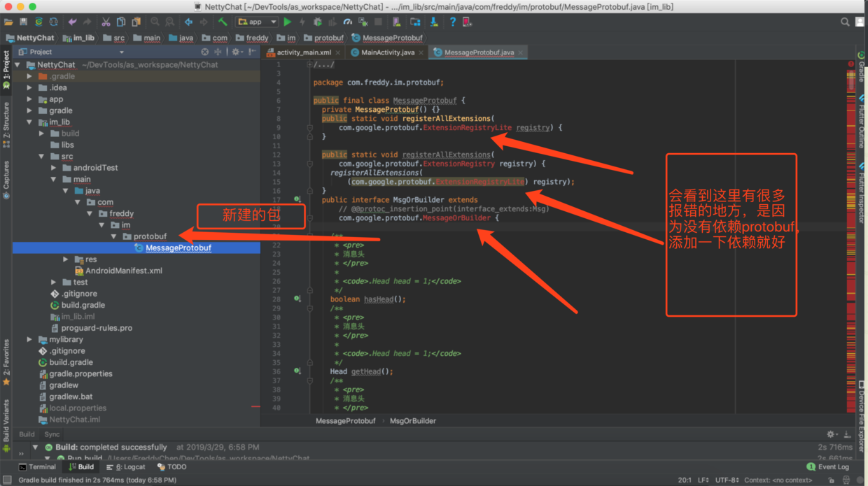Select MessageProtobuf in the project tree

179,248
